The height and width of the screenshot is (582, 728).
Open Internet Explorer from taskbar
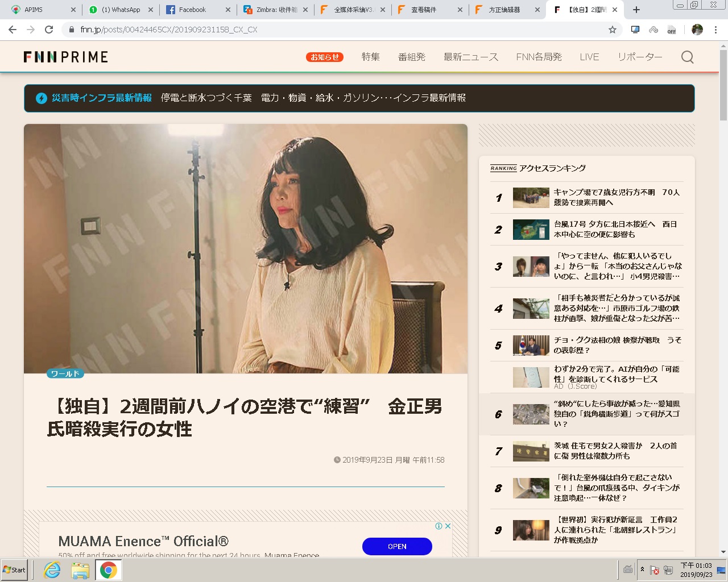52,569
